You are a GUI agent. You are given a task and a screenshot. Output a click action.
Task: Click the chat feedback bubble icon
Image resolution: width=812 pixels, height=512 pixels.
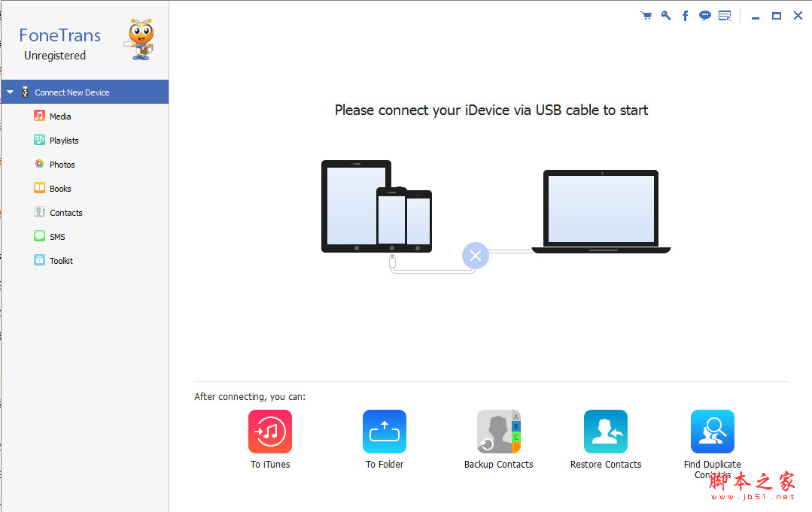[705, 16]
